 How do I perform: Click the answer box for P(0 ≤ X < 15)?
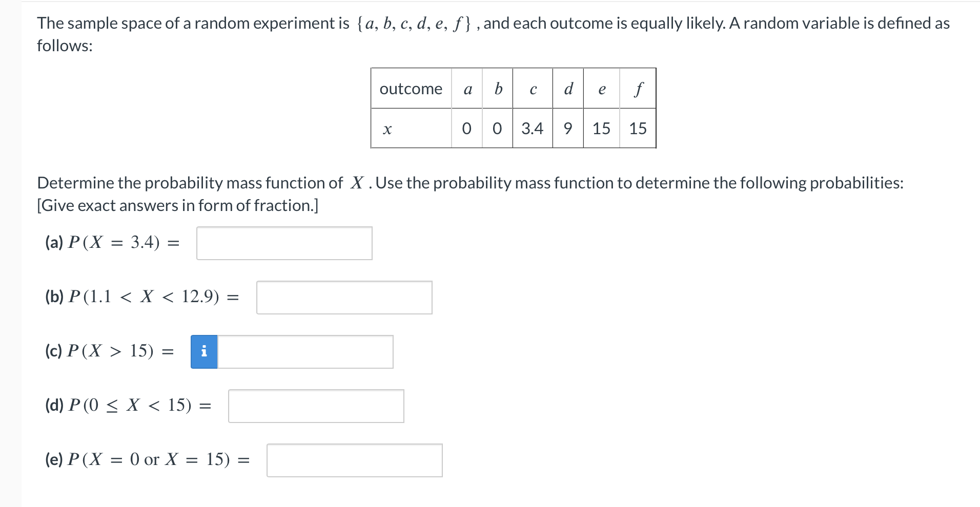316,406
